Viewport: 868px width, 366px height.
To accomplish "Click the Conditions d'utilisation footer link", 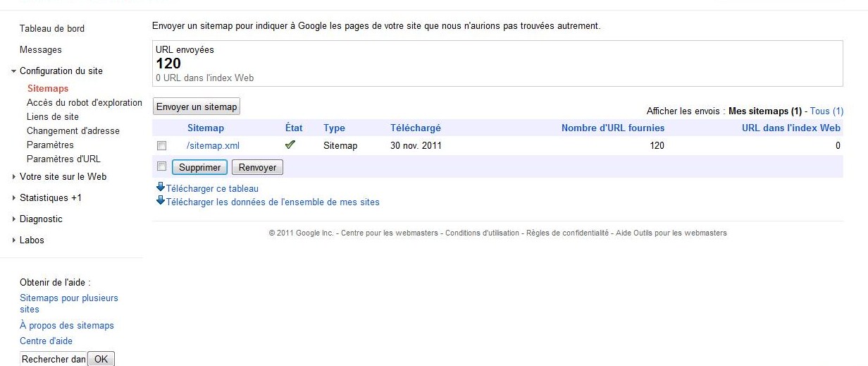I will click(483, 233).
